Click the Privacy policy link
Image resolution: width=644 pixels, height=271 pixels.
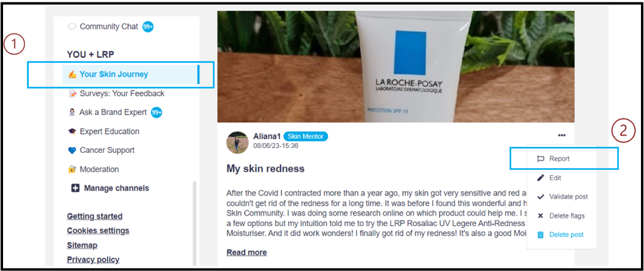pyautogui.click(x=93, y=259)
